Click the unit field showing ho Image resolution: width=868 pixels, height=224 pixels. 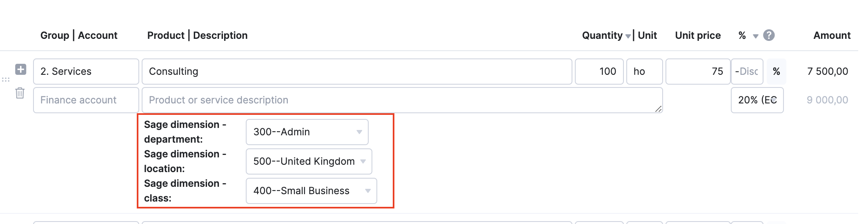coord(645,72)
